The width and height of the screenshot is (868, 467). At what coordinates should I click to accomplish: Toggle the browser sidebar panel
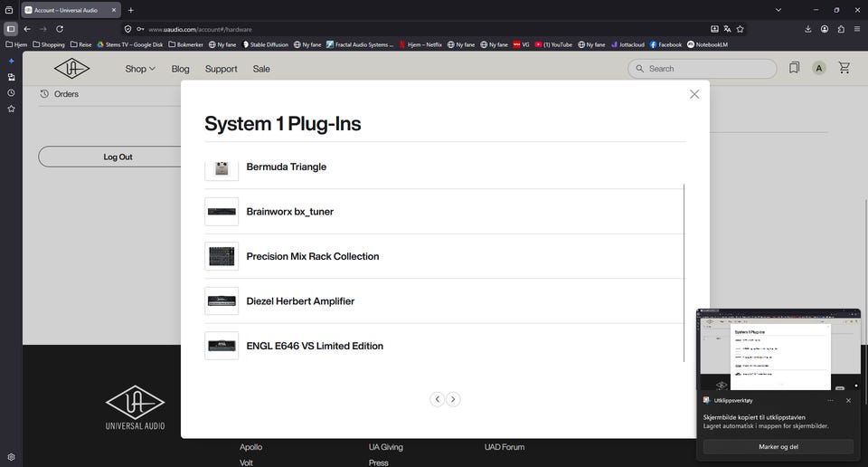click(x=11, y=29)
